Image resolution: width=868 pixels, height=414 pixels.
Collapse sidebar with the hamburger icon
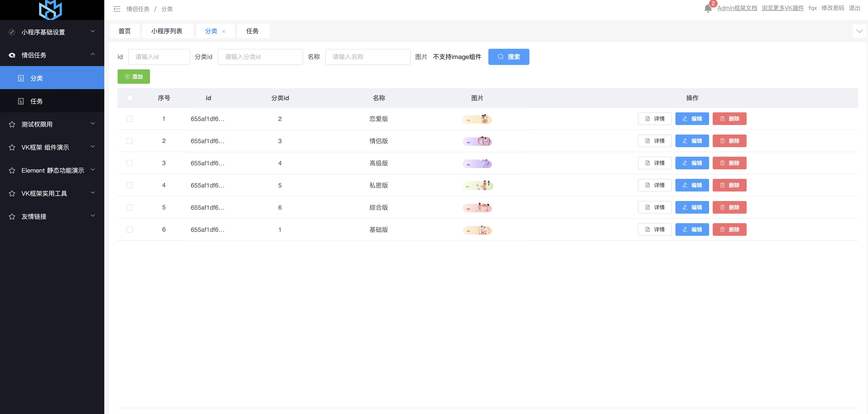(117, 9)
